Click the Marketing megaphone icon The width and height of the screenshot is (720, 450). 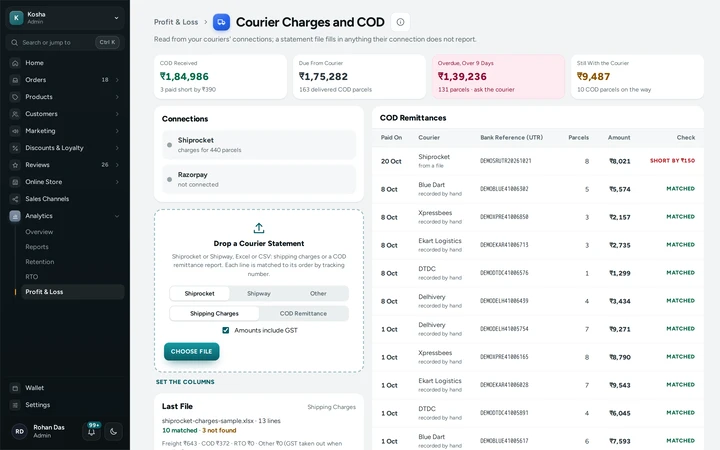tap(15, 131)
